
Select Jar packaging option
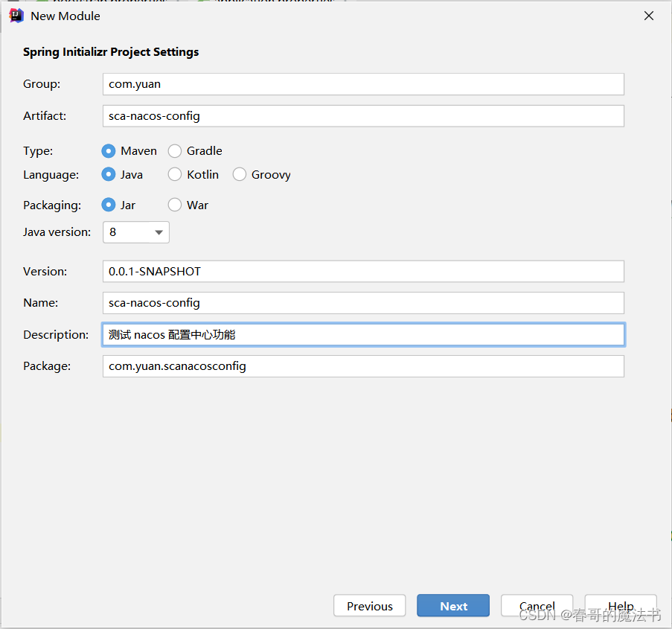pos(109,205)
